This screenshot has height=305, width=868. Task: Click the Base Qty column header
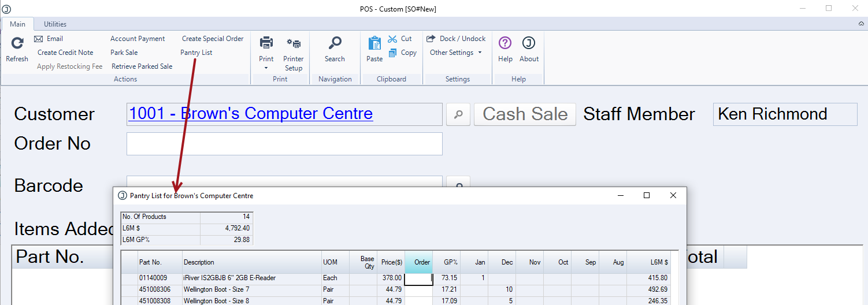363,262
